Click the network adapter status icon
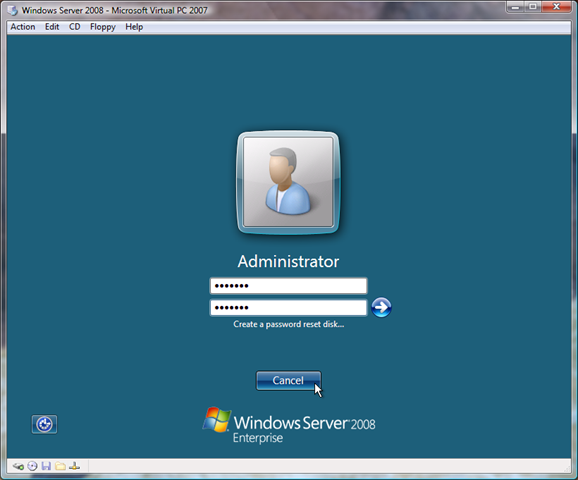This screenshot has width=578, height=480. tap(74, 466)
